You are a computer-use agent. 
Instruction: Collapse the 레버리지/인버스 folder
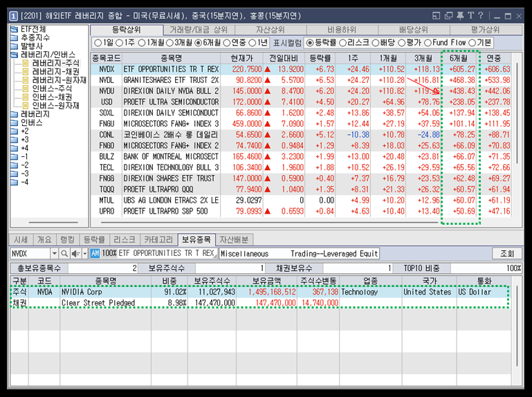(43, 55)
